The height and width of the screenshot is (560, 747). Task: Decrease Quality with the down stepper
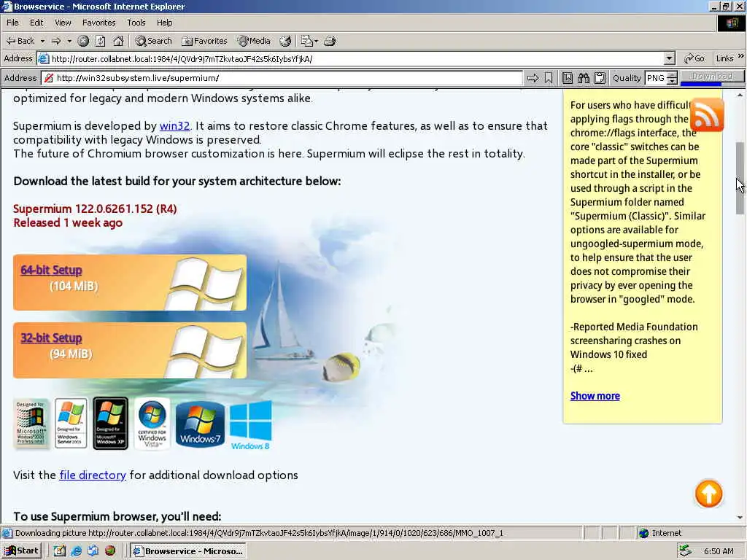pos(672,82)
